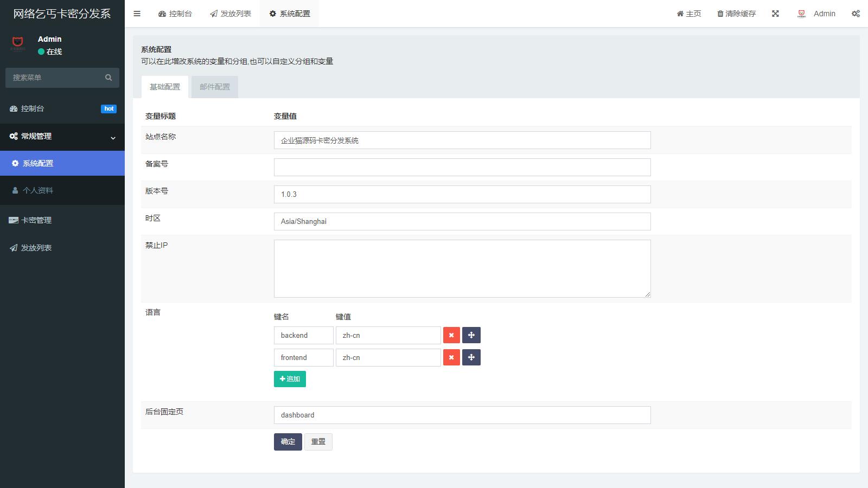This screenshot has width=868, height=488.
Task: Click the search magnifier icon in sidebar
Action: (x=108, y=78)
